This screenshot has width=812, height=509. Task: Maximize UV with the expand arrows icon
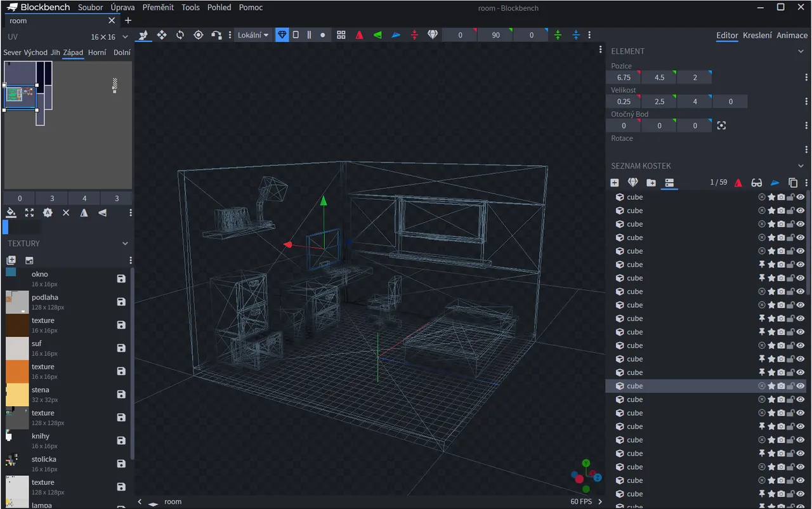click(x=29, y=213)
